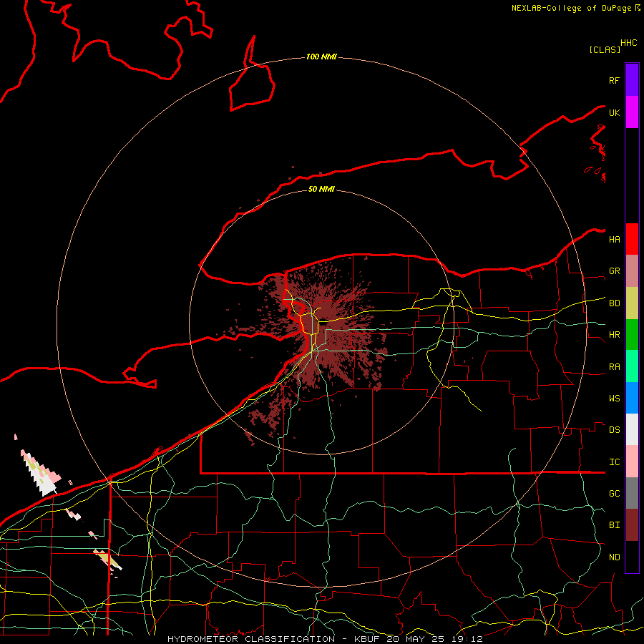Click the BD legend label
The width and height of the screenshot is (644, 644).
(614, 303)
